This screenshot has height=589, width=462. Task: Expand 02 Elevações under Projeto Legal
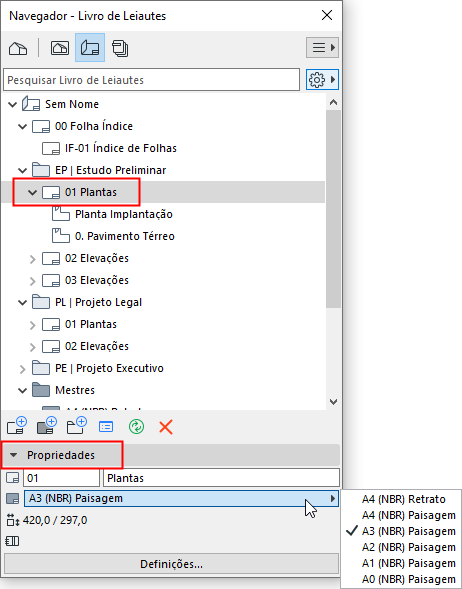33,347
